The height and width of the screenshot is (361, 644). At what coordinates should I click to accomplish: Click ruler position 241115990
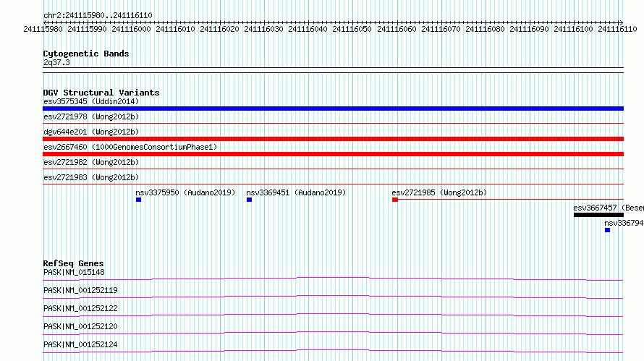coord(87,29)
